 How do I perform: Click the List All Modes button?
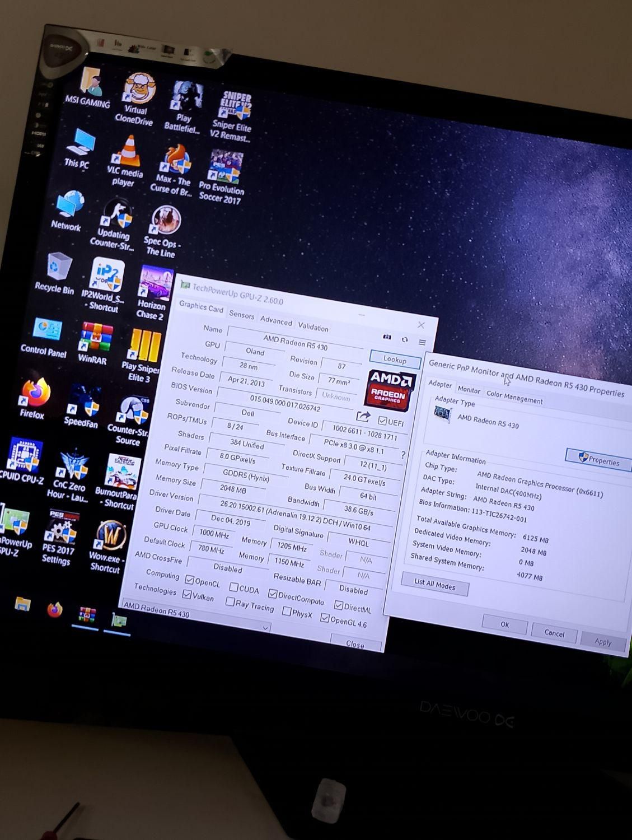point(435,584)
